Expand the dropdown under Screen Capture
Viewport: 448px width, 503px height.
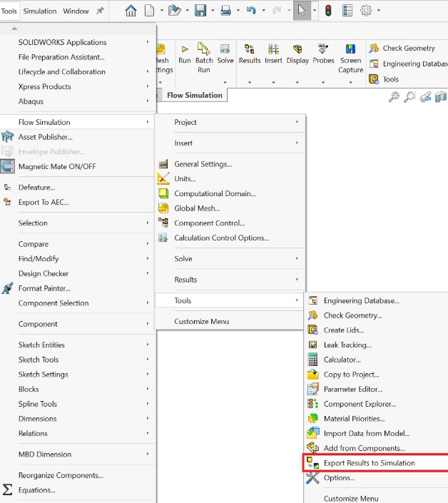pyautogui.click(x=350, y=83)
